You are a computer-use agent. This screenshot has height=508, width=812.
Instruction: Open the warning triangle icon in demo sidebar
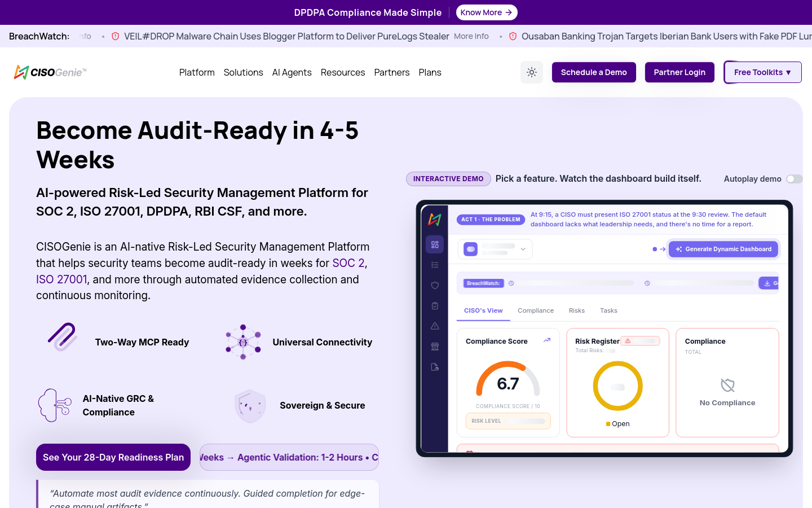point(435,326)
